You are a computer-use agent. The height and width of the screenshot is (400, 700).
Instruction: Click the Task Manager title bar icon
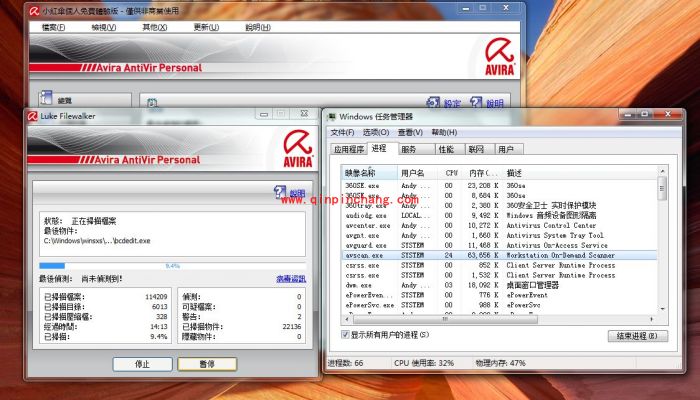(332, 117)
